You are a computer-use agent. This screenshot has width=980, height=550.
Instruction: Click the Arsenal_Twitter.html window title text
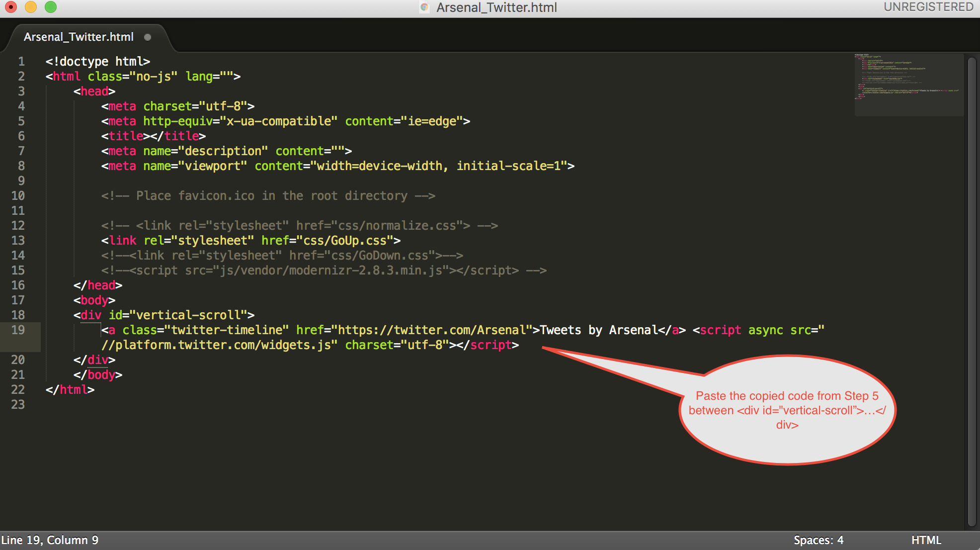(496, 7)
